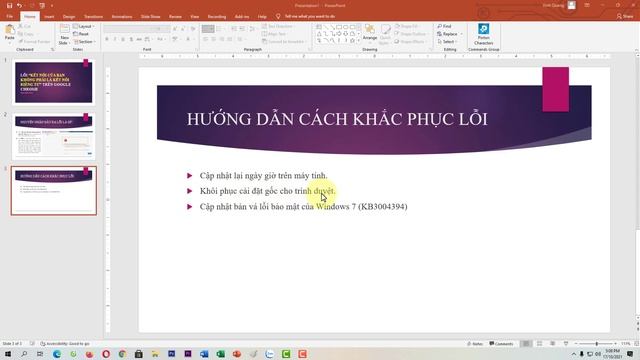This screenshot has height=360, width=640.
Task: Start Slide Show from status bar icon
Action: point(566,344)
